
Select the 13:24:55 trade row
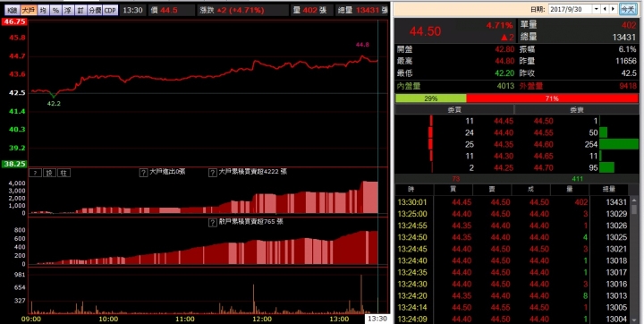tap(513, 226)
